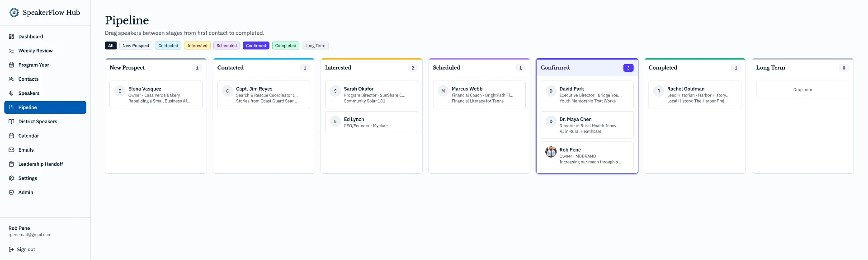Open District Speakers page
This screenshot has height=260, width=868.
(45, 121)
